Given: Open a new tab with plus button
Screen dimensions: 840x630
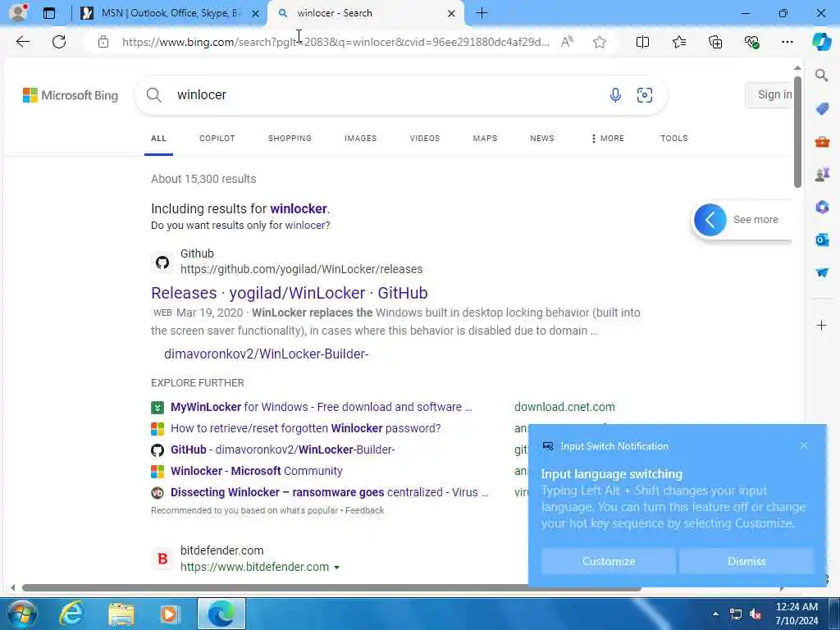Looking at the screenshot, I should click(x=482, y=13).
